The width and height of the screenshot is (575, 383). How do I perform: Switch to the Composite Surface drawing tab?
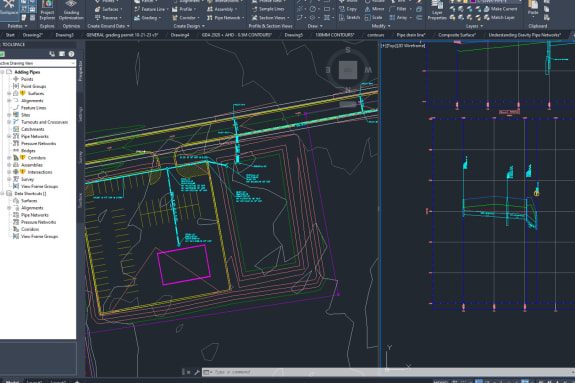click(457, 35)
